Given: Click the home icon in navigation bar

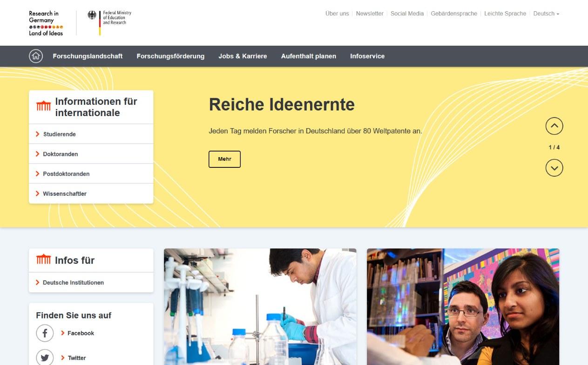Looking at the screenshot, I should tap(36, 56).
